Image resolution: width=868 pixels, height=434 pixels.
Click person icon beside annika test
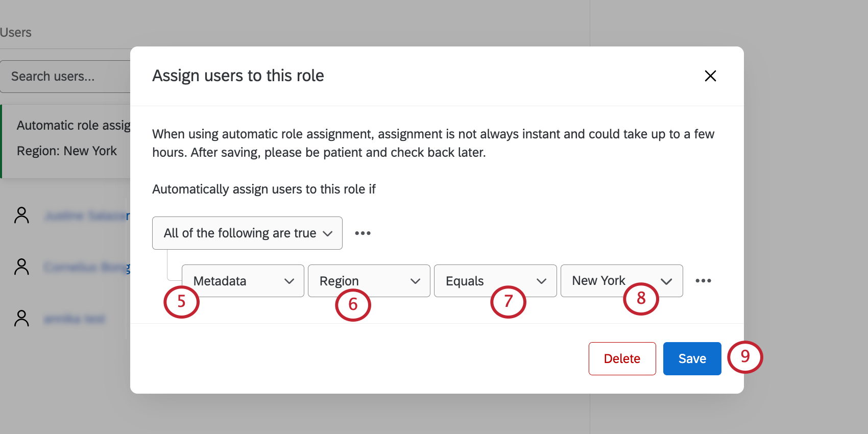pyautogui.click(x=22, y=319)
